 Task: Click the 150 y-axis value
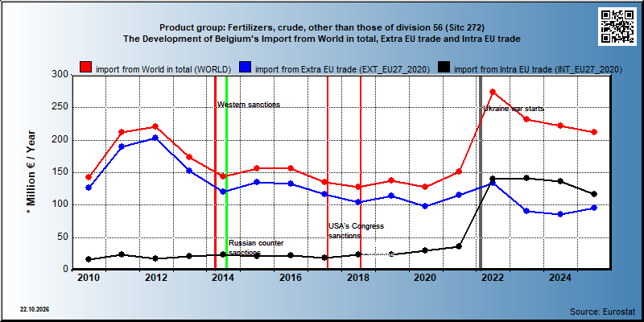coord(60,172)
